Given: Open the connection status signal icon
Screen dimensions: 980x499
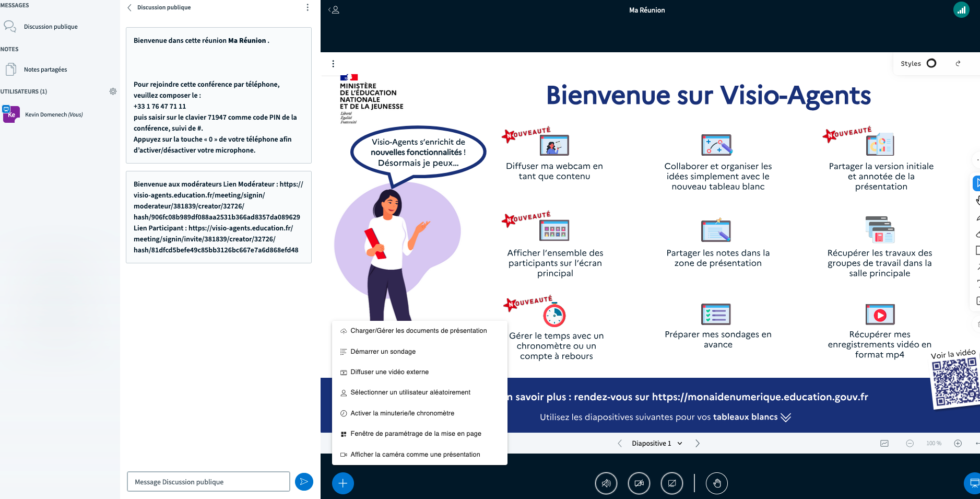Looking at the screenshot, I should [x=961, y=10].
